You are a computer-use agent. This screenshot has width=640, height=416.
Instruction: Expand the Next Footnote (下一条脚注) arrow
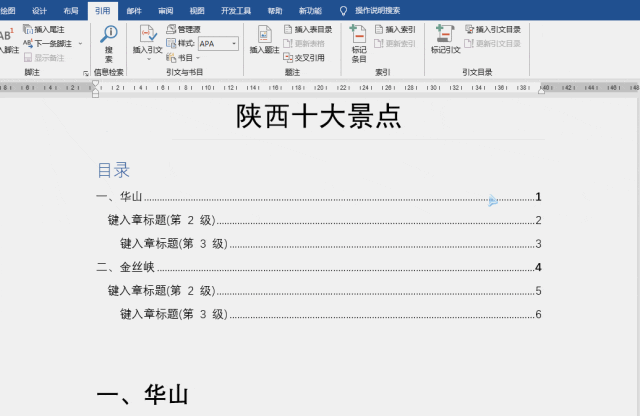pyautogui.click(x=80, y=44)
